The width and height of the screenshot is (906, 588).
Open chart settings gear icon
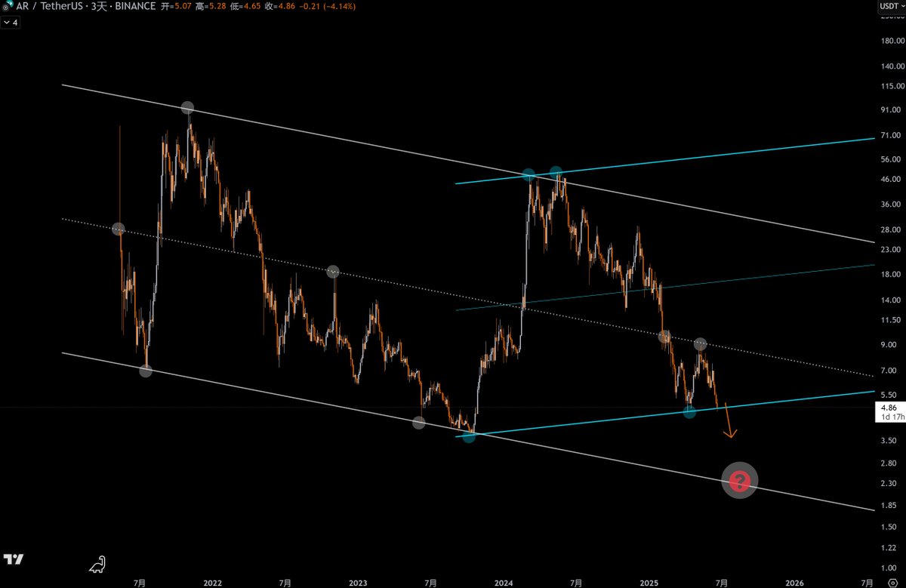coord(892,583)
